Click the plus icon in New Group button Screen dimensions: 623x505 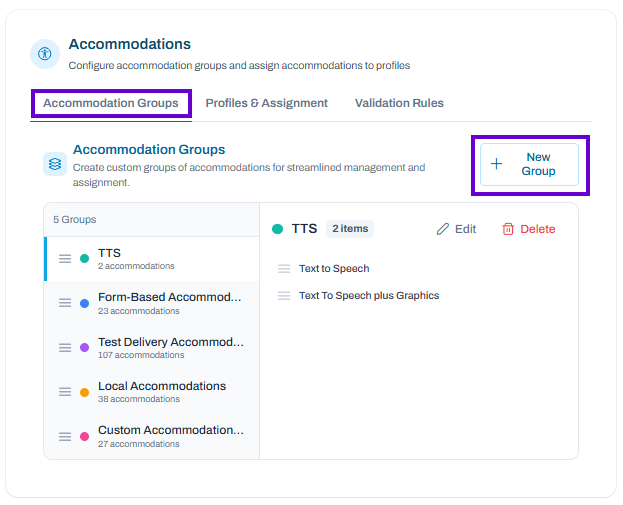point(496,164)
